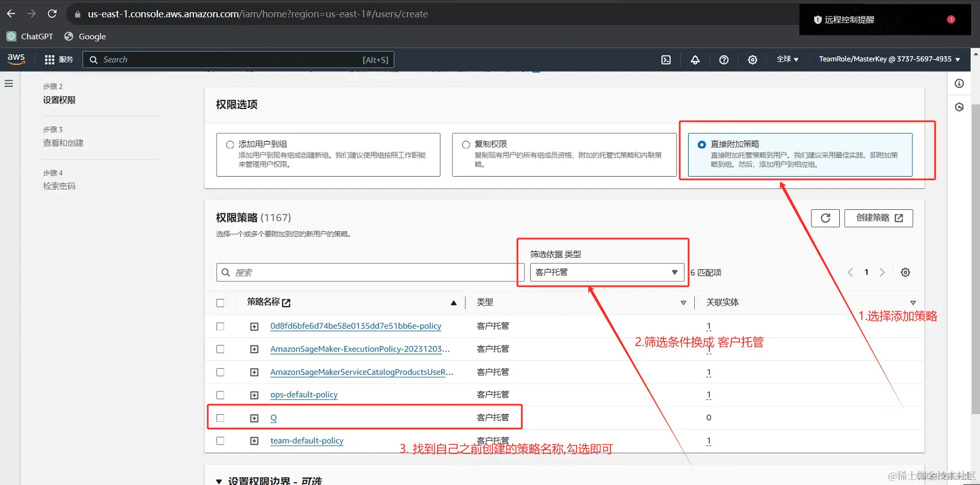Open the AWS console settings gear

[752, 60]
